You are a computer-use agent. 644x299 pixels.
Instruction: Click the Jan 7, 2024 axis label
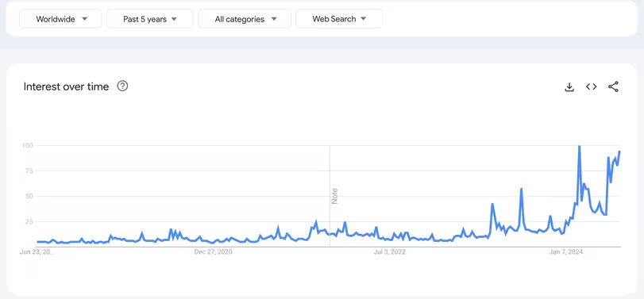point(566,252)
